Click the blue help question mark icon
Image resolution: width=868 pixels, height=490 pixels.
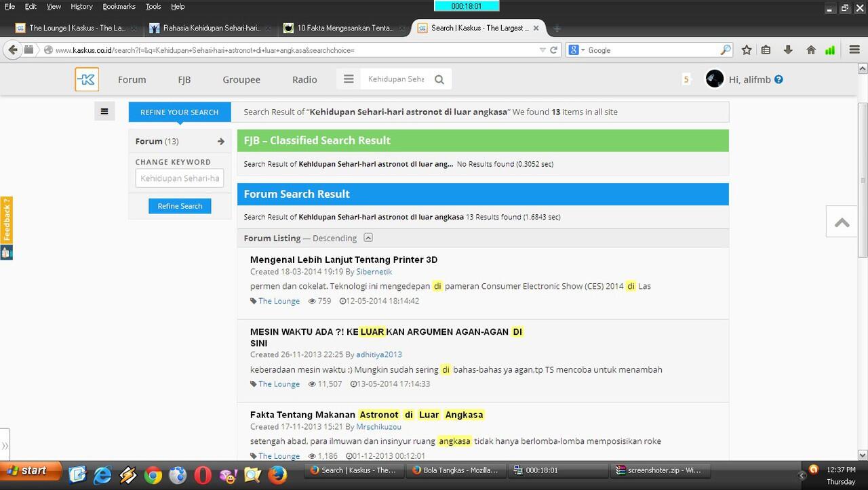(x=778, y=79)
